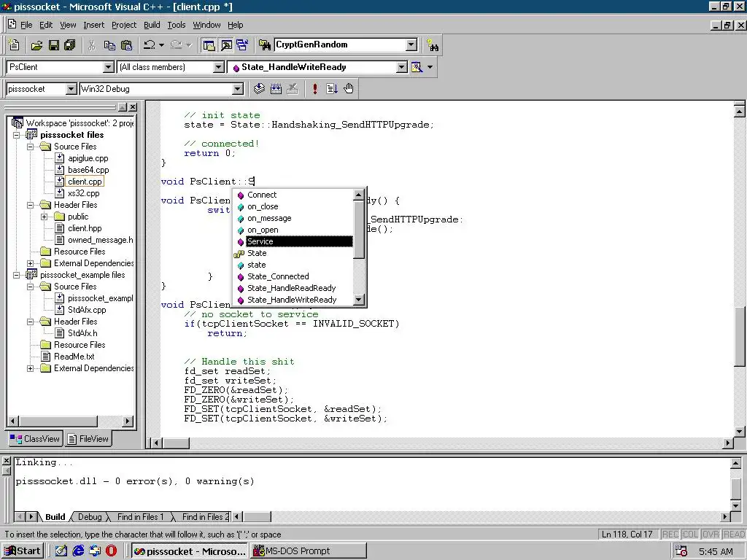Switch to the ClassView tab
The height and width of the screenshot is (560, 747).
[x=35, y=438]
